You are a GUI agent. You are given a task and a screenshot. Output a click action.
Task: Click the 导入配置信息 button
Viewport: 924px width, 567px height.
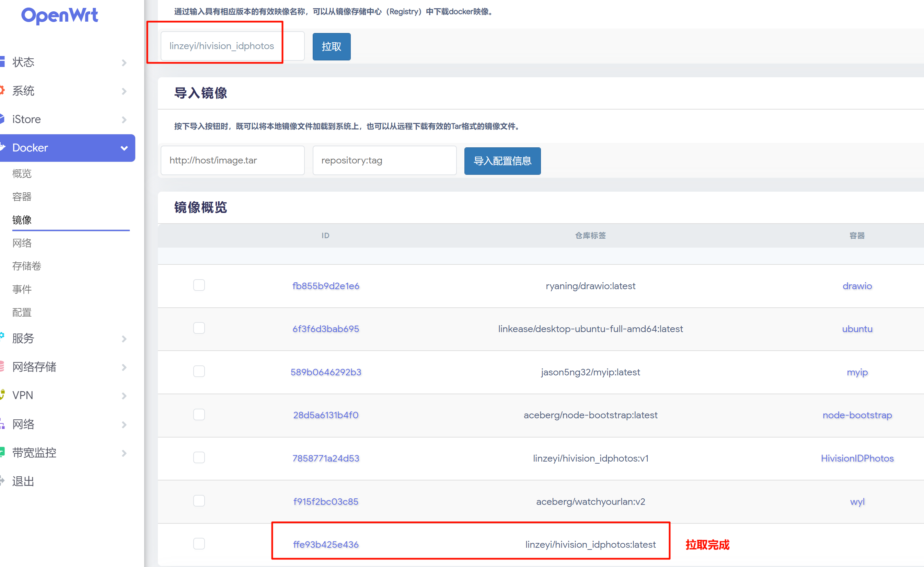(x=502, y=161)
